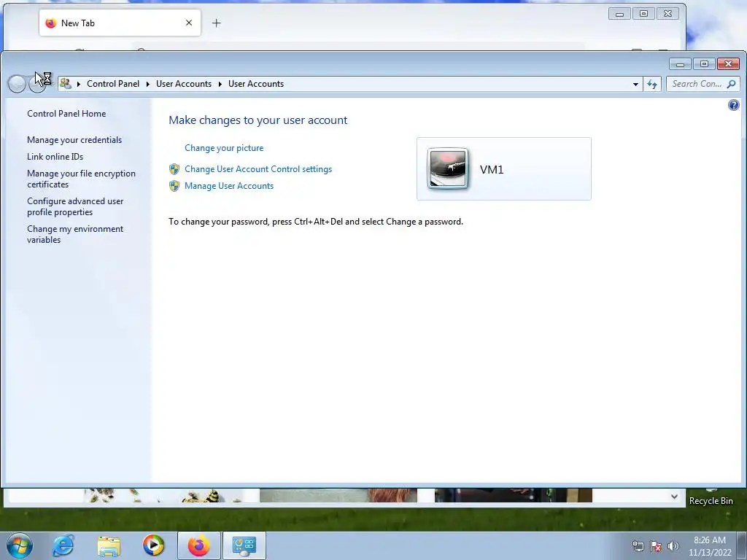The height and width of the screenshot is (560, 747).
Task: Click the User Accounts icon in the address bar
Action: (x=66, y=84)
